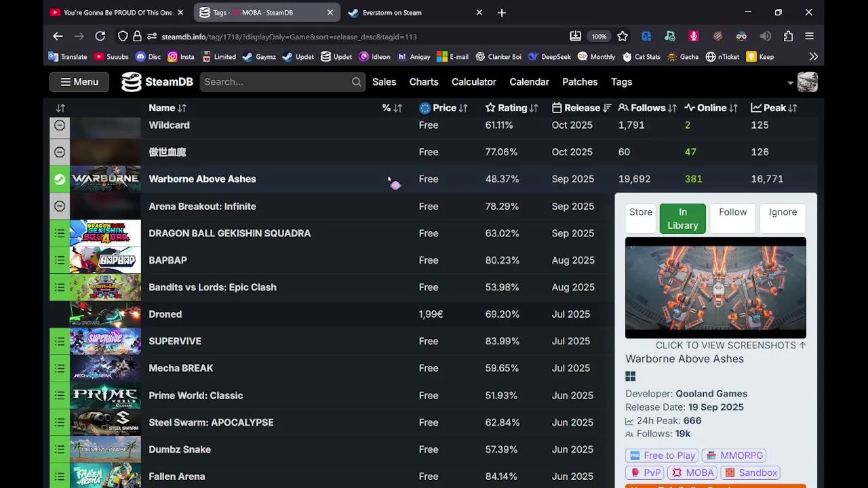Open Warborne Above Ashes game link
The height and width of the screenshot is (488, 868).
point(202,179)
